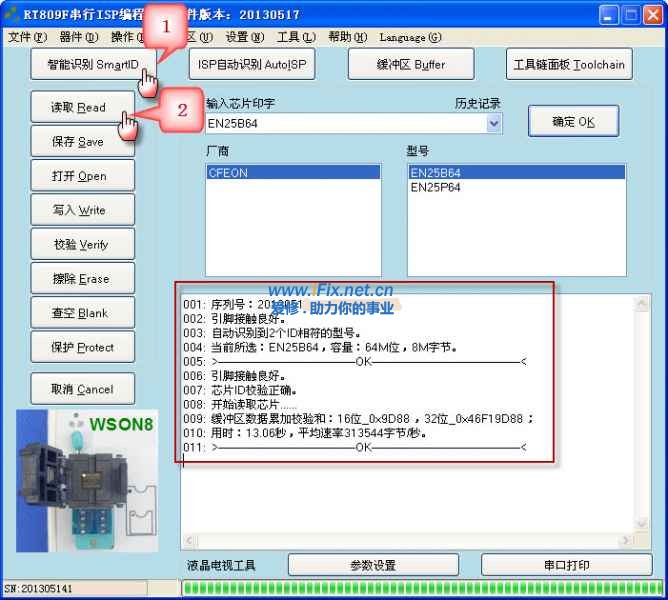This screenshot has width=668, height=600.
Task: Open 工具链面板 Toolchain panel
Action: click(569, 64)
